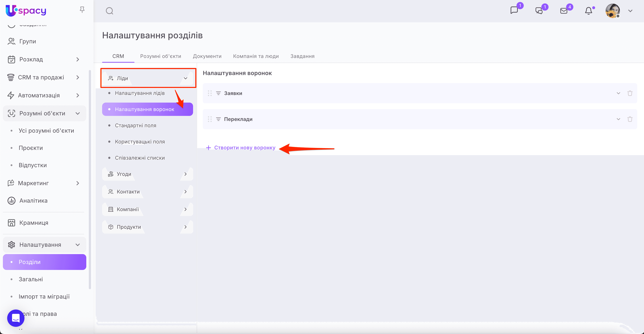Open the first chat messages icon
This screenshot has height=334, width=644.
click(x=514, y=10)
